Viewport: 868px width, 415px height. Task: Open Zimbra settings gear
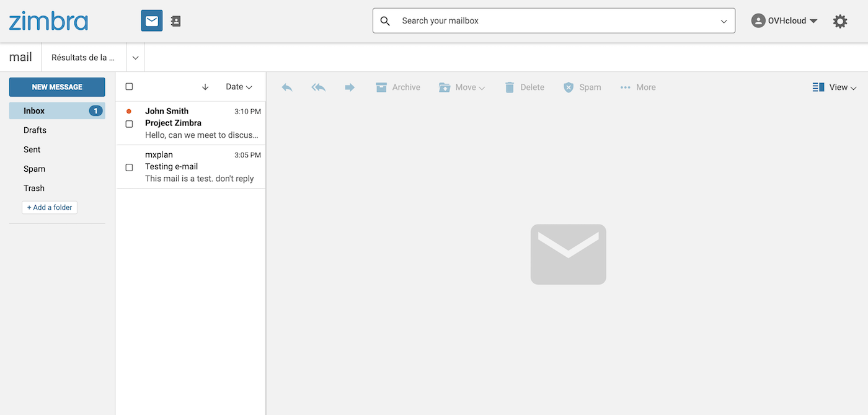point(840,20)
